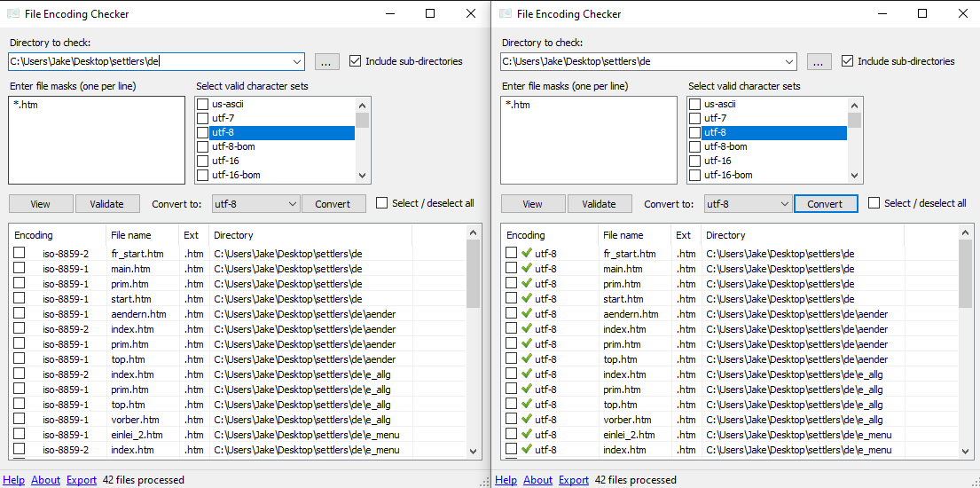Image resolution: width=980 pixels, height=488 pixels.
Task: Click left window's bottom-right resize grip
Action: click(x=484, y=482)
